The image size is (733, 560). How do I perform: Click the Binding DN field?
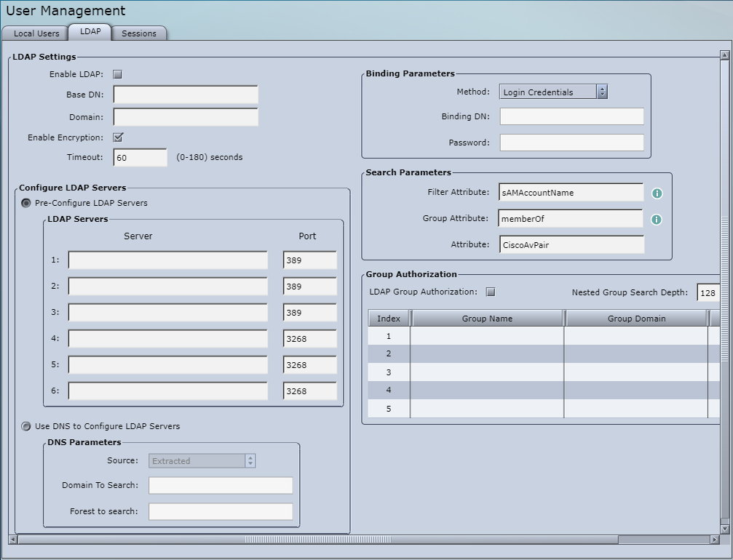[x=571, y=116]
